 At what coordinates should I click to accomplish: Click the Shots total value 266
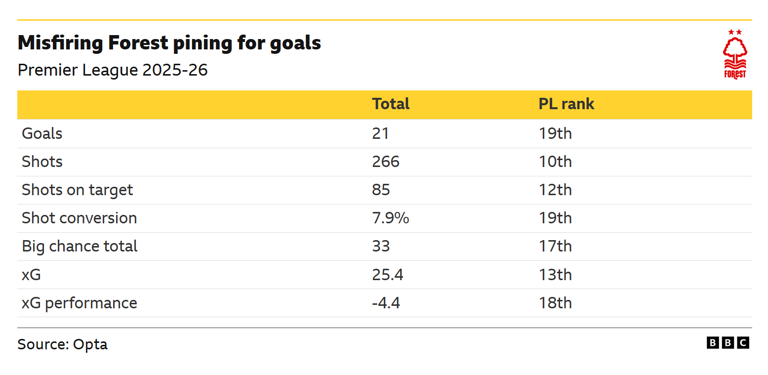click(385, 162)
